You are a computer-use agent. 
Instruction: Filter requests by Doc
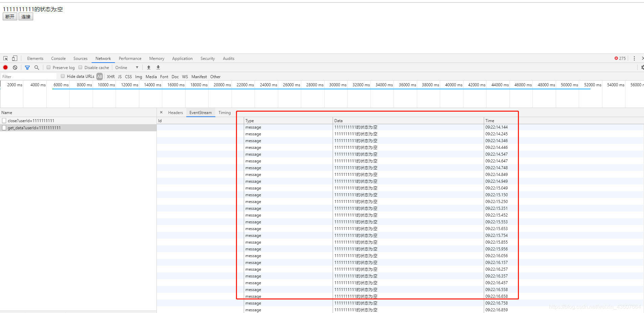(175, 77)
